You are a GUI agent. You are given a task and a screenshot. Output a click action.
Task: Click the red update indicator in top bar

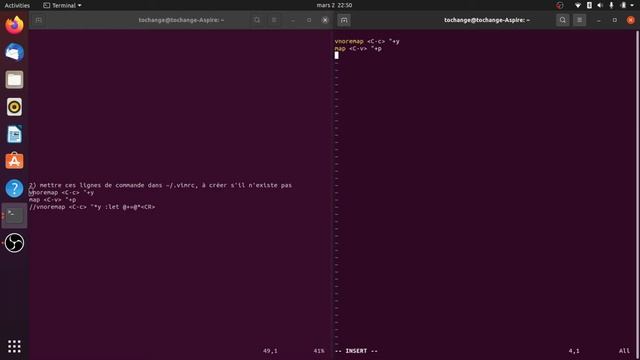(560, 5)
